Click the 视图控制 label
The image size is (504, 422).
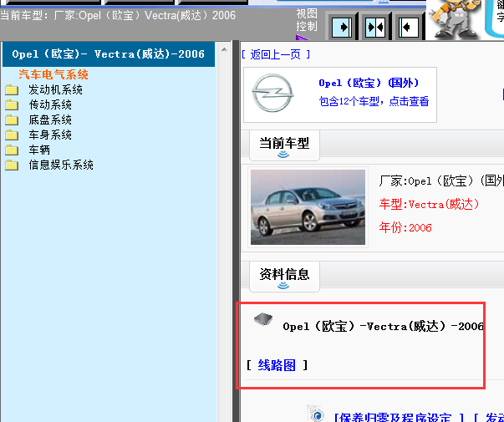tap(307, 20)
